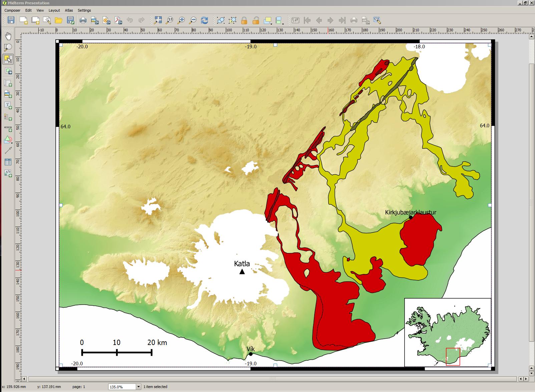Click the Preview Atlas icon
This screenshot has width=535, height=392.
point(296,20)
